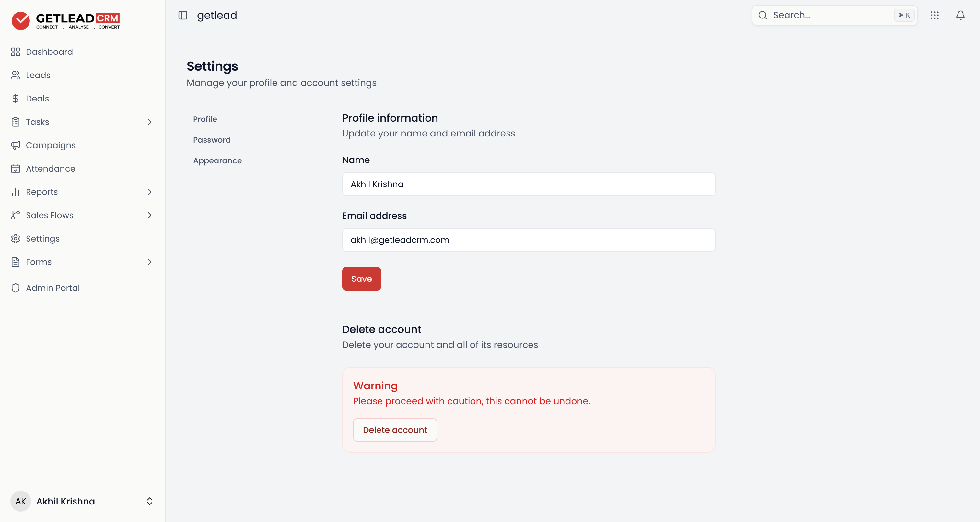The height and width of the screenshot is (522, 980).
Task: Click the Delete account button
Action: [x=395, y=430]
